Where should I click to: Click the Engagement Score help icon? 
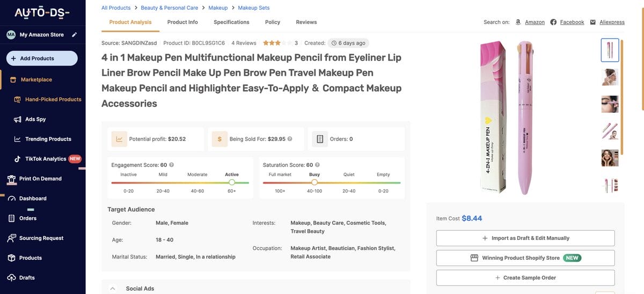coord(171,165)
